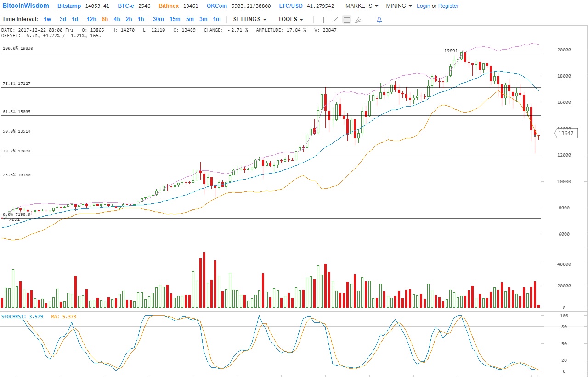This screenshot has height=377, width=588.
Task: Select the 1d time interval
Action: click(74, 19)
